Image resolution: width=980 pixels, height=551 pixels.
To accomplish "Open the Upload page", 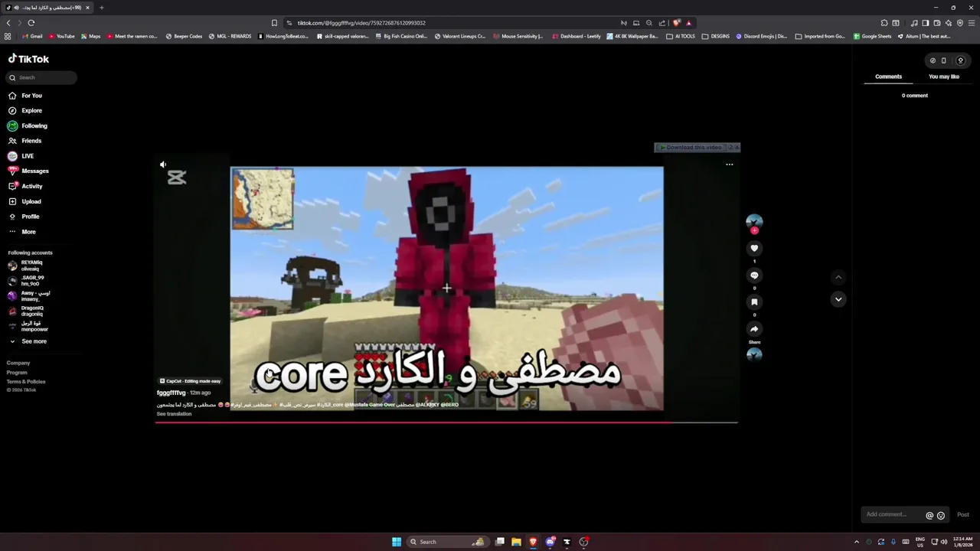I will tap(25, 201).
